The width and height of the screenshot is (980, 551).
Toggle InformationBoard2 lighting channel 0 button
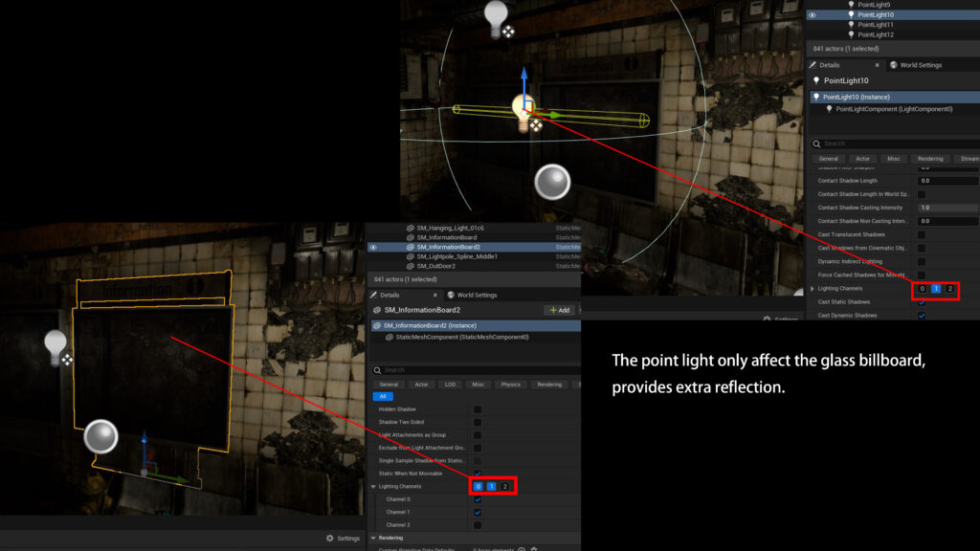(x=479, y=487)
